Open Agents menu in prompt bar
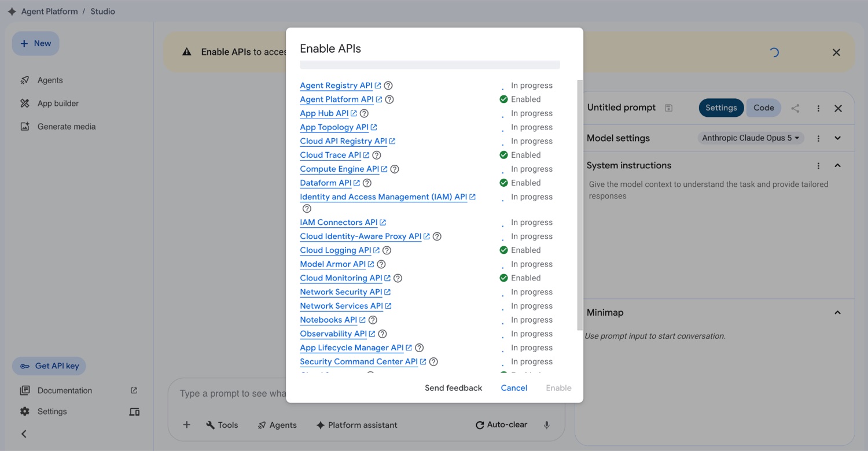The width and height of the screenshot is (868, 451). [x=277, y=425]
